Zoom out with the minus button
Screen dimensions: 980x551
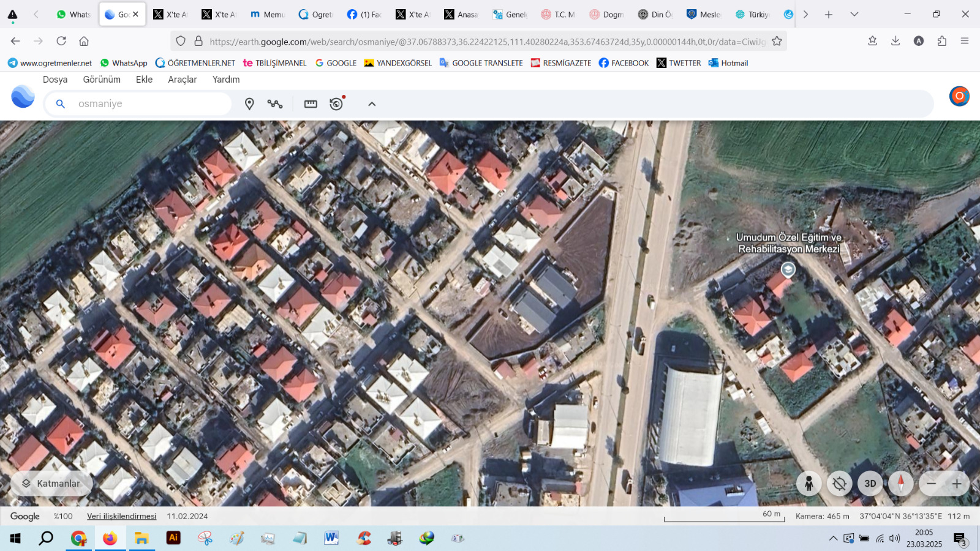pyautogui.click(x=931, y=484)
